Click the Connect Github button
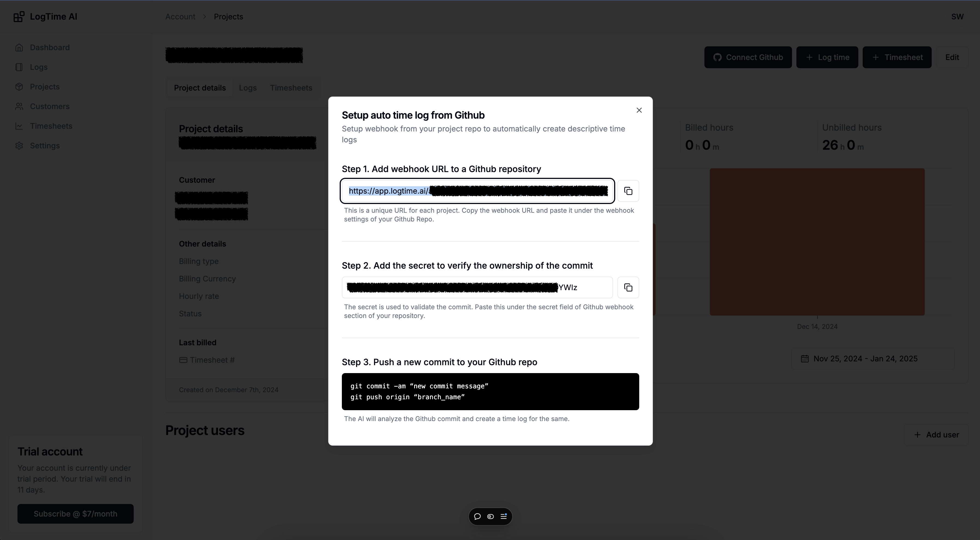Screen dimensions: 980x540 [x=748, y=58]
